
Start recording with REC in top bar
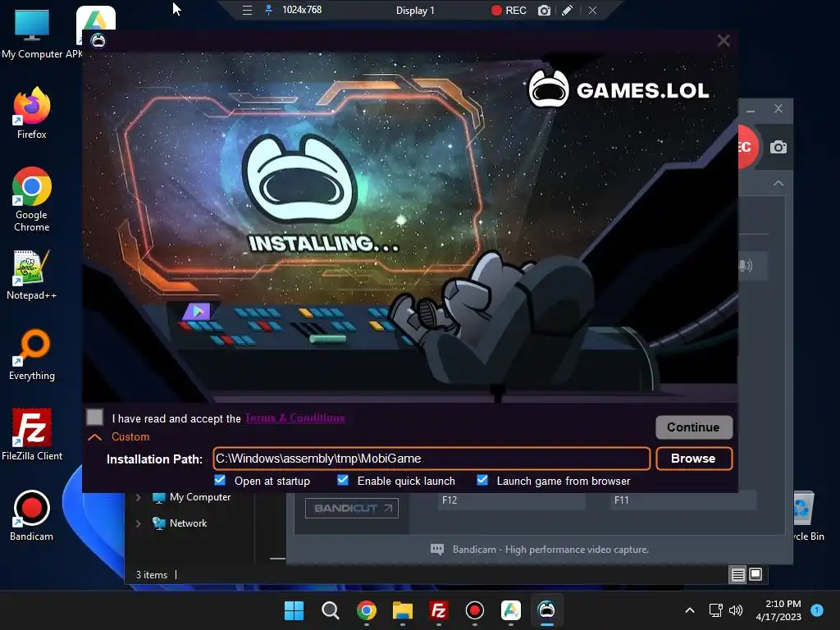pyautogui.click(x=509, y=10)
